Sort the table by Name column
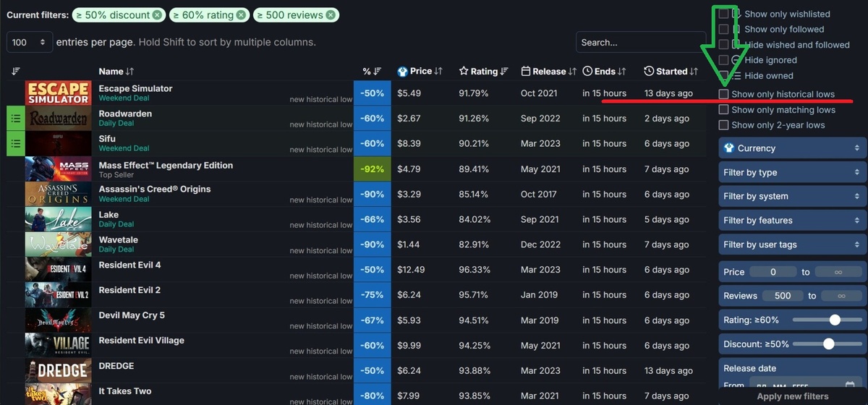 pos(116,71)
